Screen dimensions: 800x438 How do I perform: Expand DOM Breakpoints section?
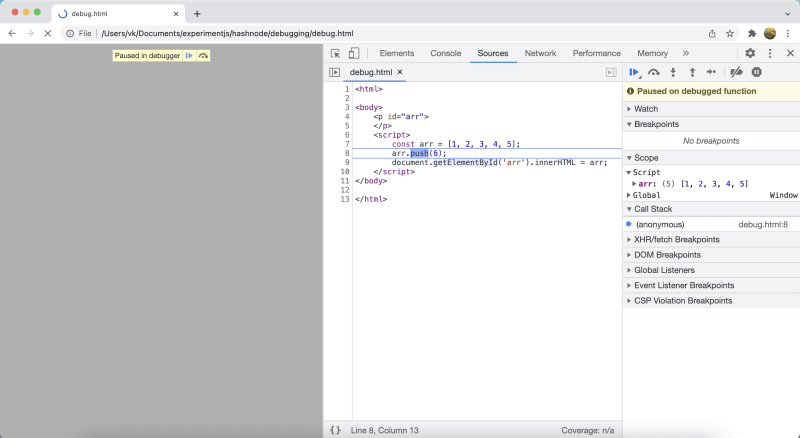coord(711,255)
